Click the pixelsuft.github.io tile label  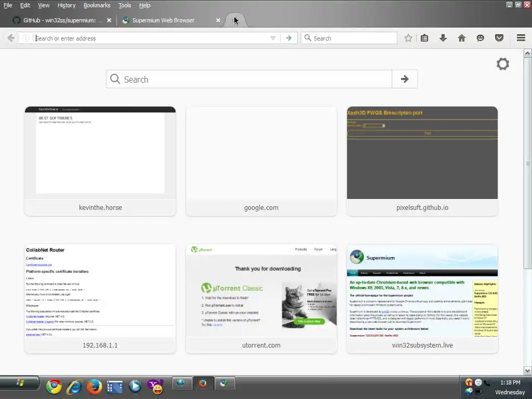pos(422,207)
